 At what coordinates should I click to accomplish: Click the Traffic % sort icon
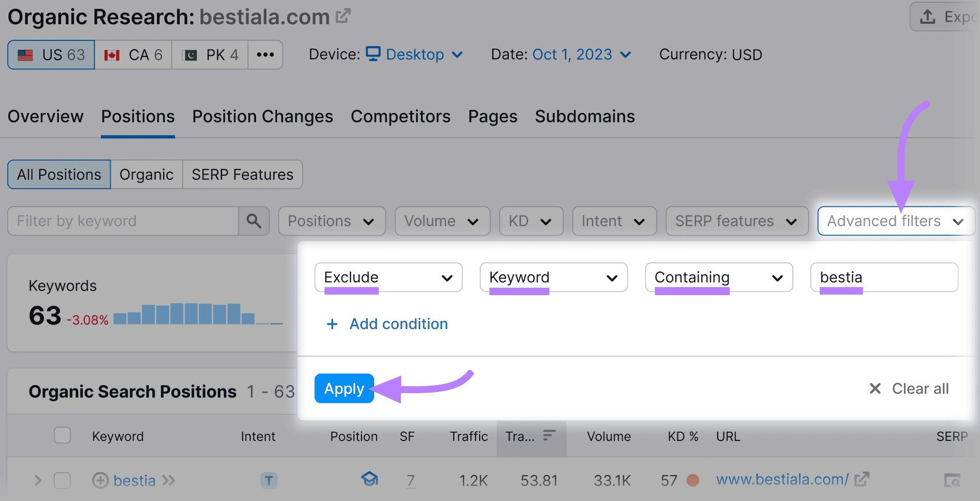(549, 435)
